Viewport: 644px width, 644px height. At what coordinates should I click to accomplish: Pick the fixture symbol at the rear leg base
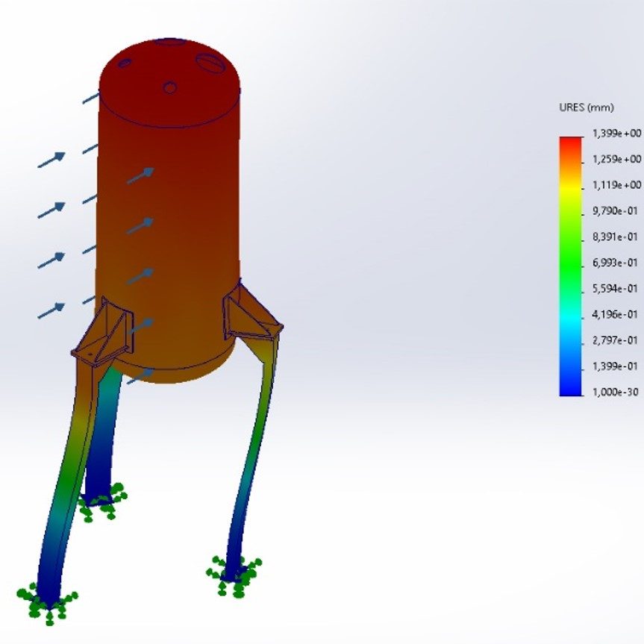click(100, 500)
